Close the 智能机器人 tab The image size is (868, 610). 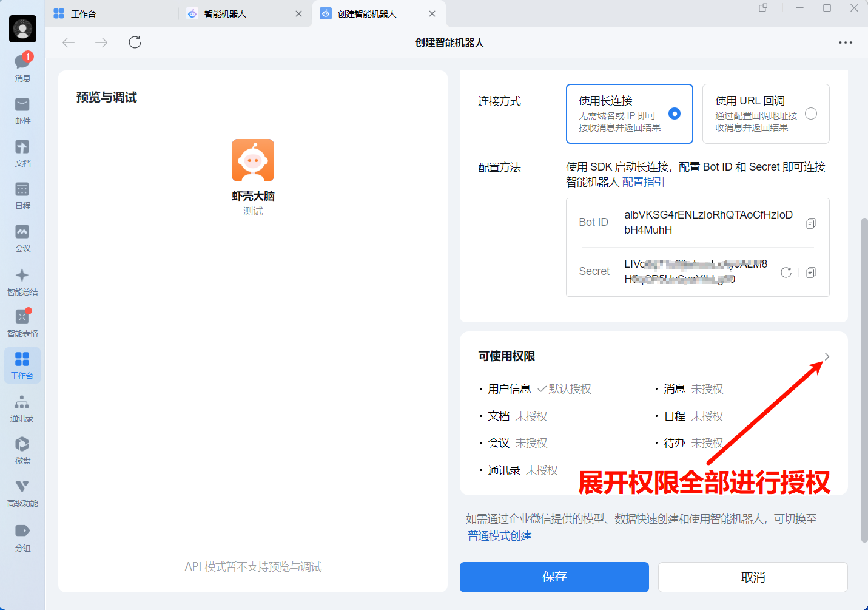(x=298, y=14)
